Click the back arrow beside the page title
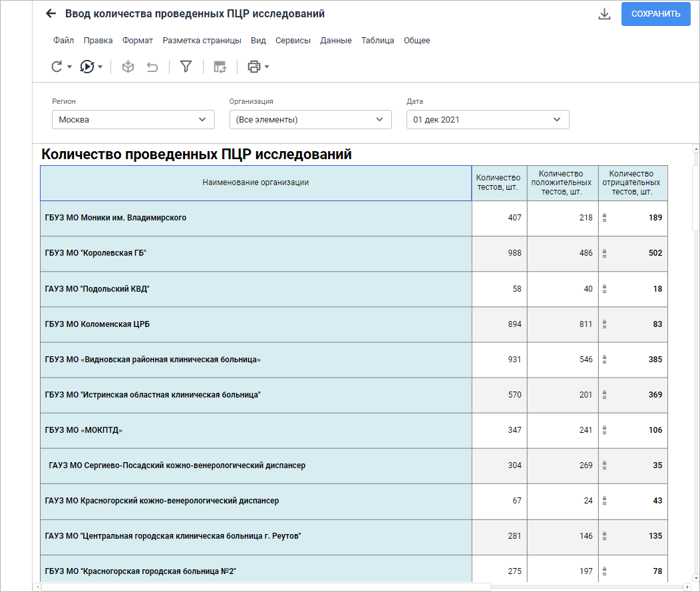The width and height of the screenshot is (700, 592). [x=51, y=14]
